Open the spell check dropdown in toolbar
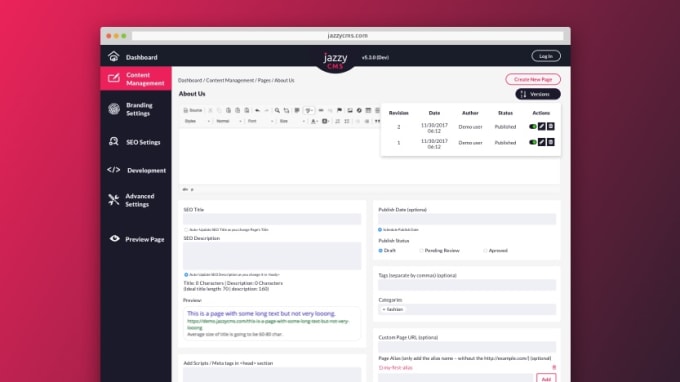 309,111
